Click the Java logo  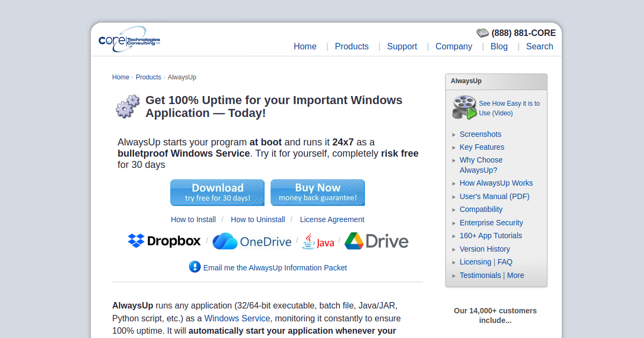[318, 241]
